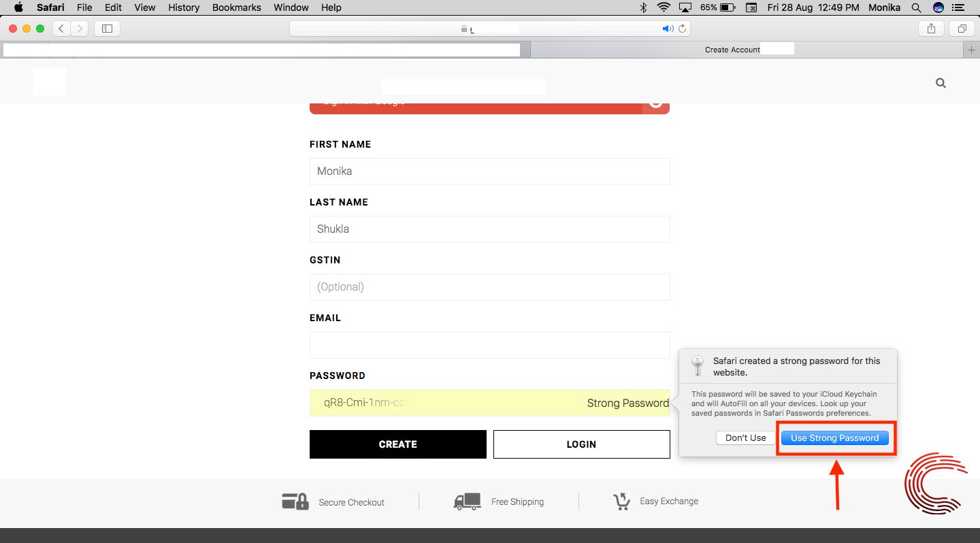The image size is (980, 543).
Task: Open the Safari application menu
Action: [50, 7]
